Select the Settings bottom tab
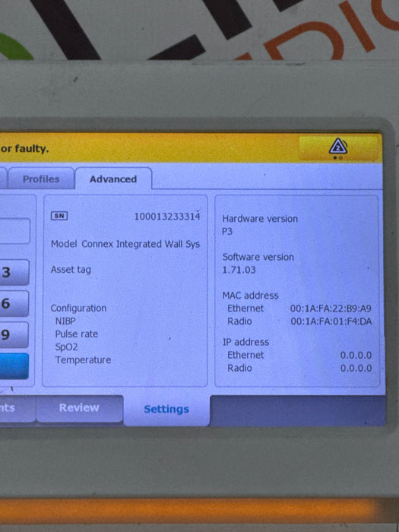The width and height of the screenshot is (399, 532). 166,409
